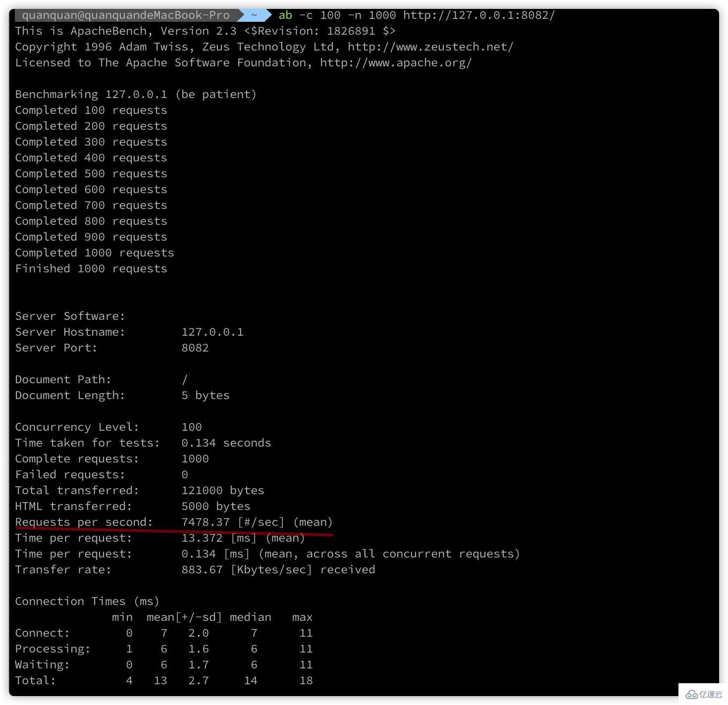Click the Completed 500 requests line
728x705 pixels.
[x=91, y=173]
